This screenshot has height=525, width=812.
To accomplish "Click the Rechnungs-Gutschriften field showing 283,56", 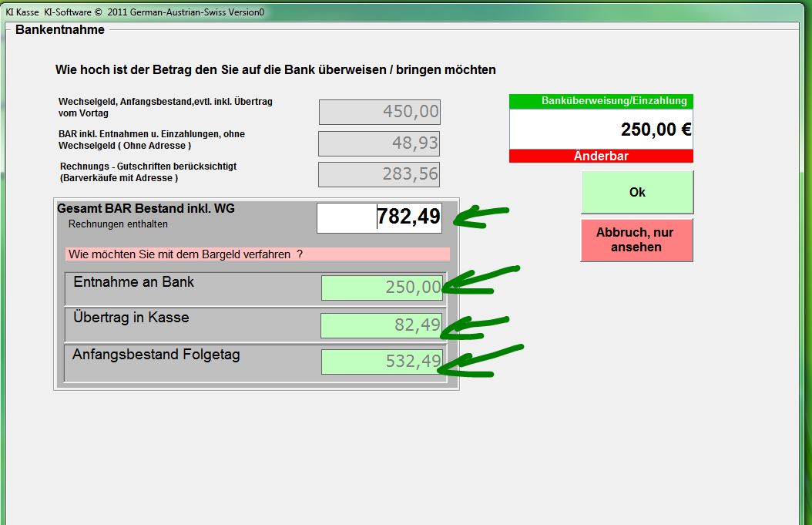I will (379, 174).
